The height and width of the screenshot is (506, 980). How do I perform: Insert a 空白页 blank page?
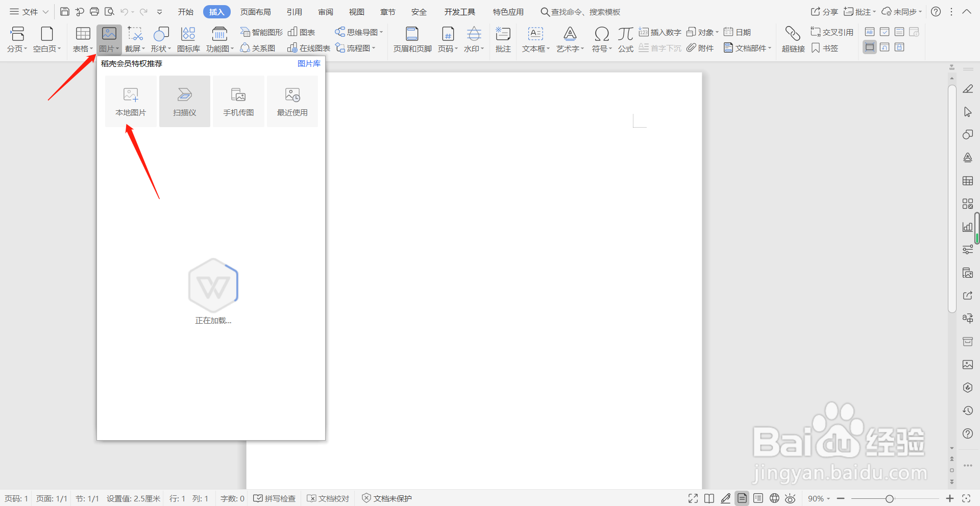click(x=47, y=39)
